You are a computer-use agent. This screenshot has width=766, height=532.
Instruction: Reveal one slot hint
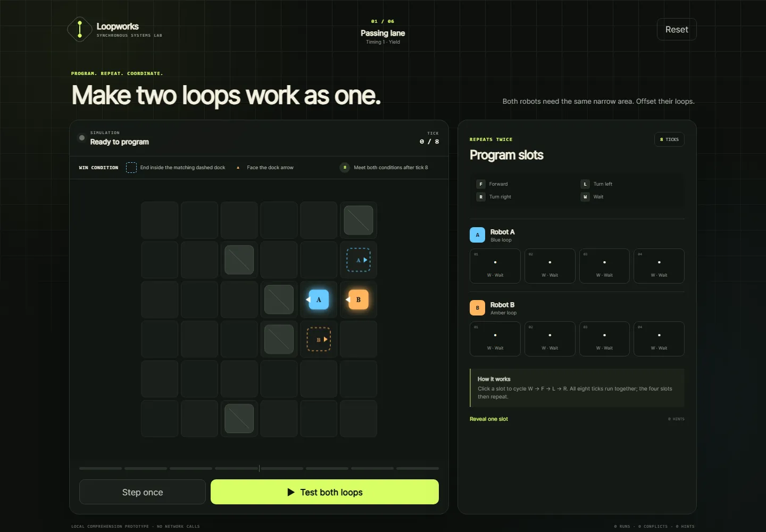(x=489, y=419)
